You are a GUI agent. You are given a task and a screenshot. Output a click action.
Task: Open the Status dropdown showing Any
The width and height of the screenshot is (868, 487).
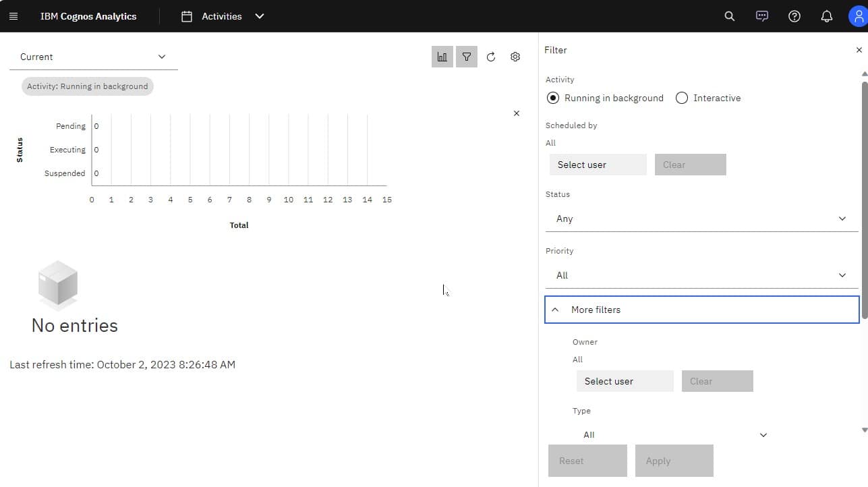[x=701, y=218]
